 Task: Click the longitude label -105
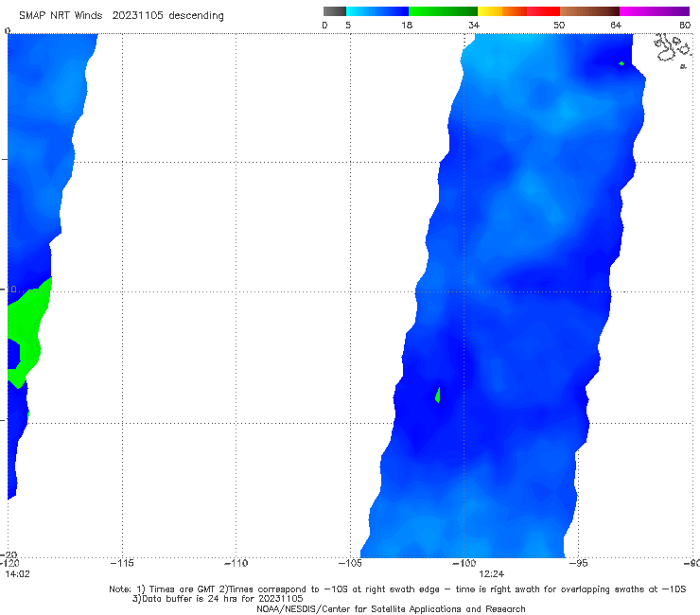pos(350,563)
